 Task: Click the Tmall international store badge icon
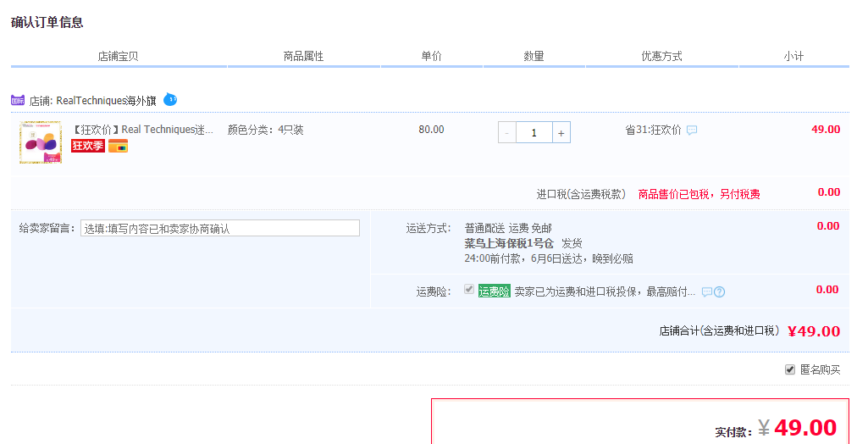point(18,100)
